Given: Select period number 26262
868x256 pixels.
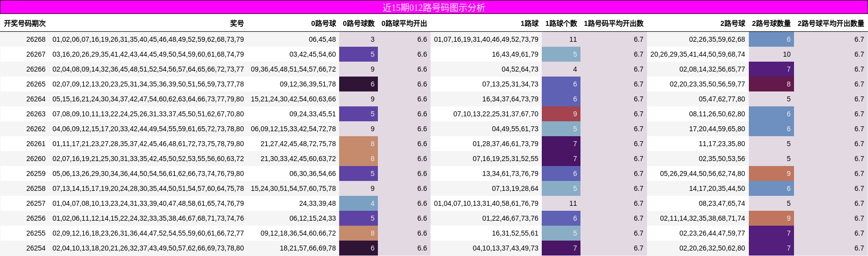Looking at the screenshot, I should click(x=36, y=129).
